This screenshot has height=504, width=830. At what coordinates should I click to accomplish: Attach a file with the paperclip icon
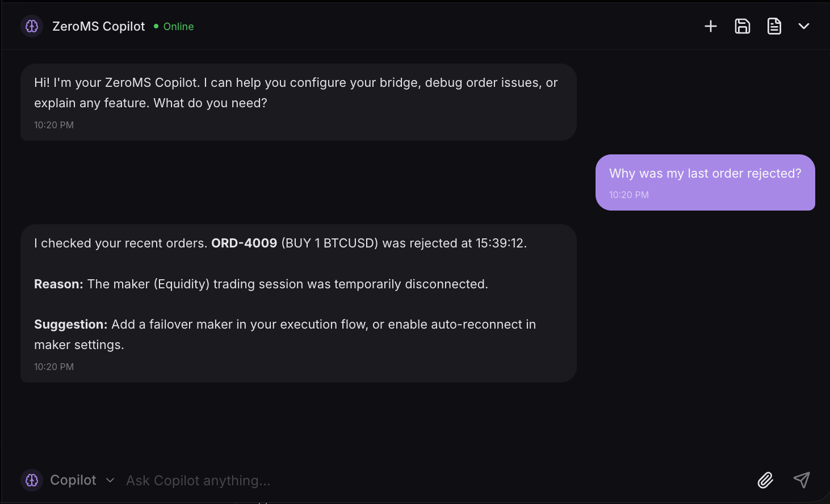point(765,480)
